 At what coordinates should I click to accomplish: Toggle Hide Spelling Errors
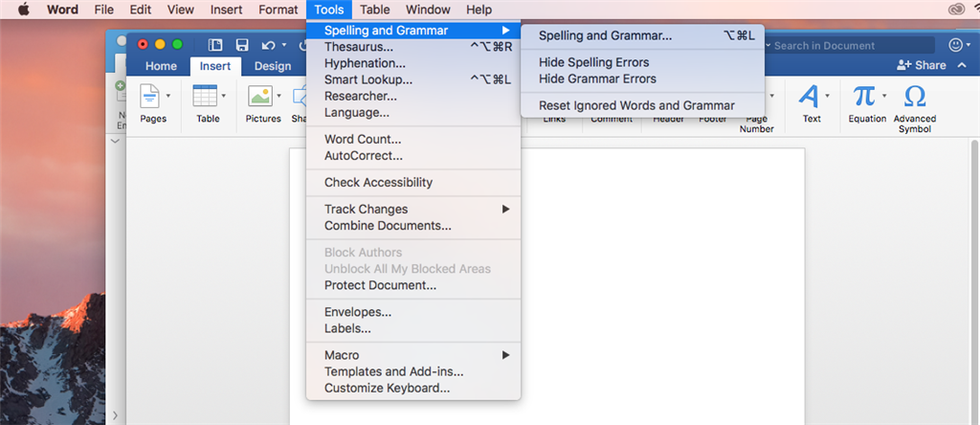(x=642, y=62)
